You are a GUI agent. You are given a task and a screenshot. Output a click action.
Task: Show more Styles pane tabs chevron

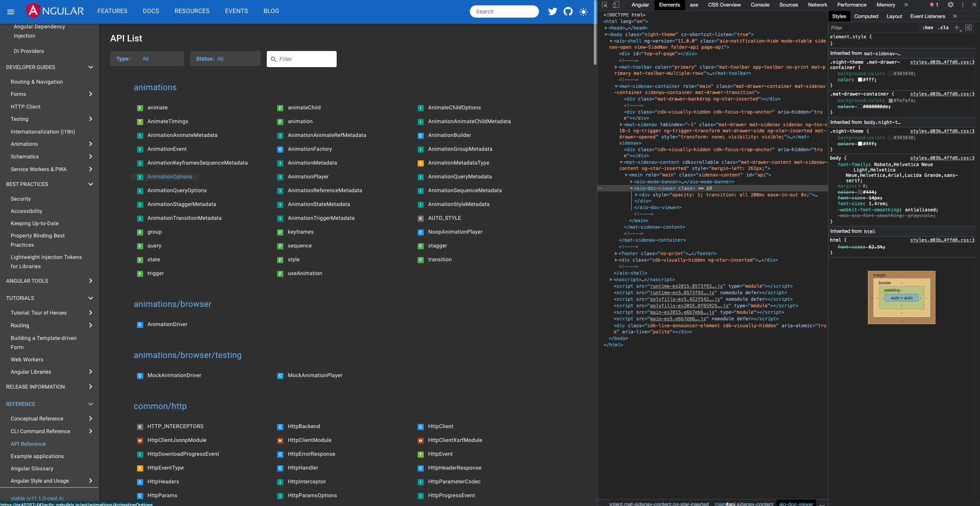tap(955, 16)
